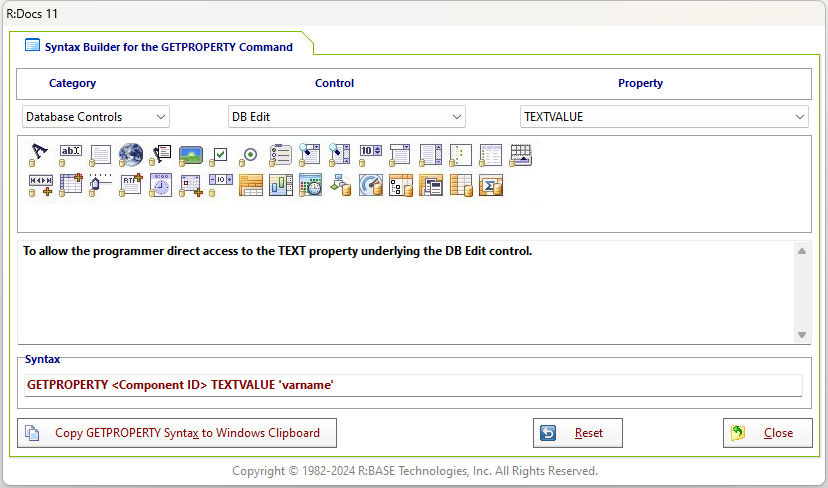This screenshot has height=488, width=828.
Task: Click the Control column header label
Action: point(334,83)
